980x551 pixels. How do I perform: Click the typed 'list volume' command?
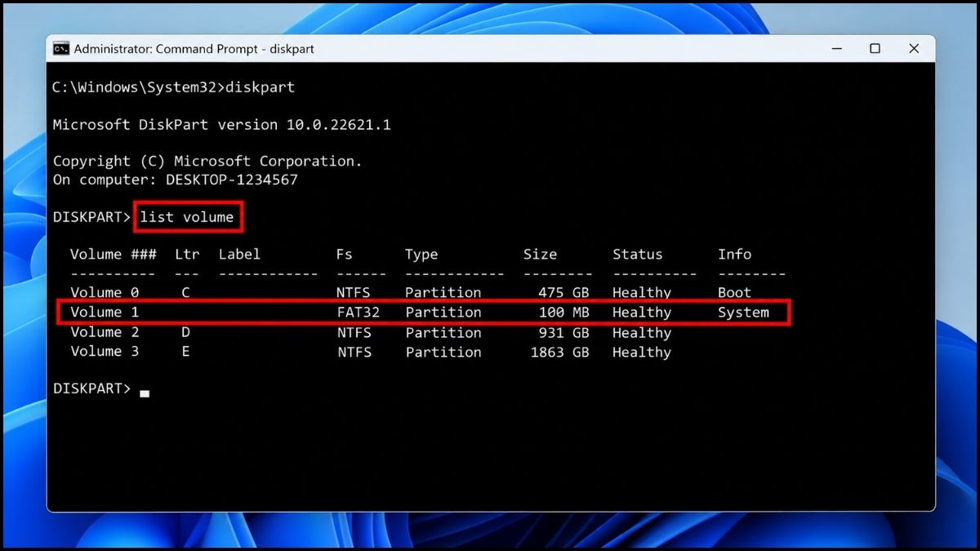[187, 216]
